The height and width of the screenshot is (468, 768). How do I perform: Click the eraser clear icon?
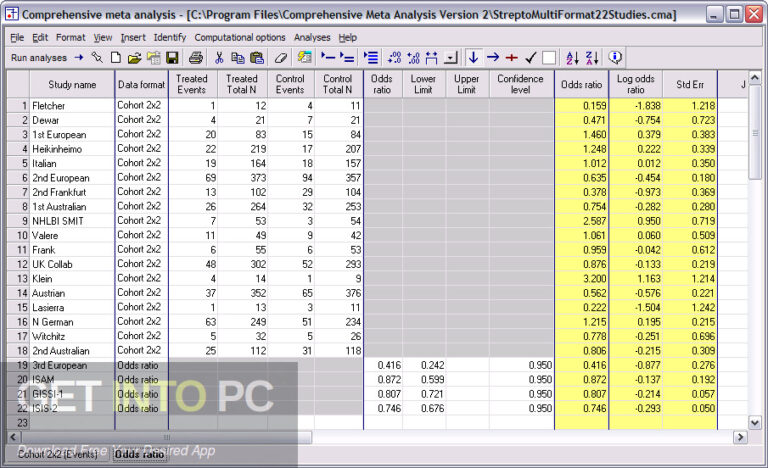pos(281,58)
